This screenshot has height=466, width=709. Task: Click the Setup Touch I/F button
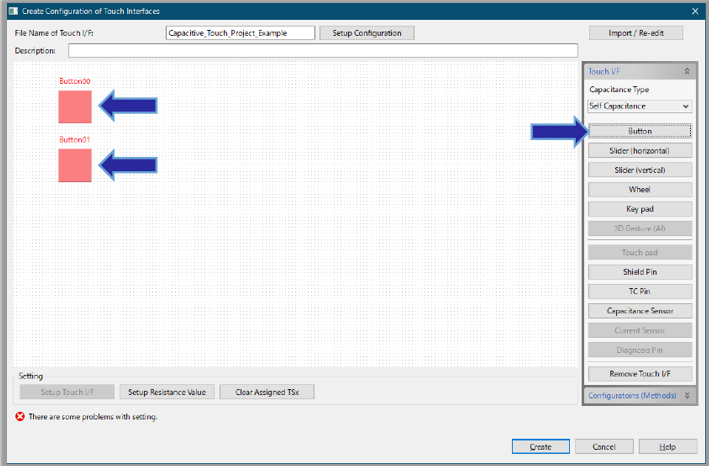[x=67, y=392]
